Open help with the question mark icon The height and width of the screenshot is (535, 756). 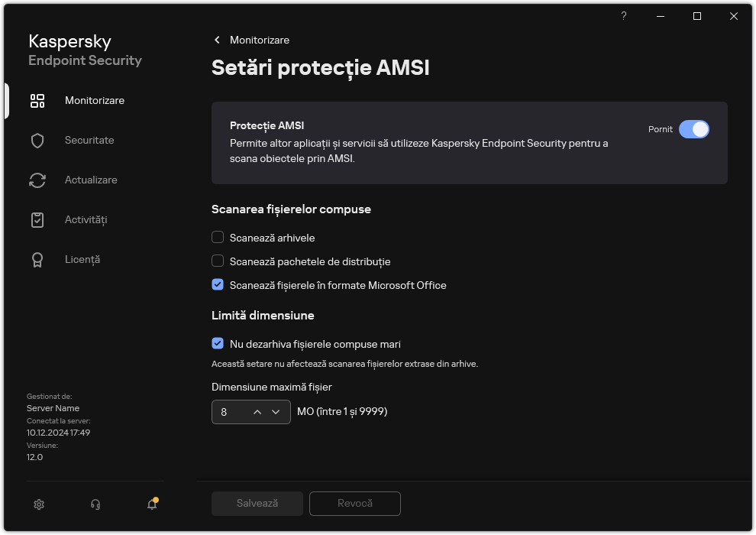pyautogui.click(x=624, y=16)
